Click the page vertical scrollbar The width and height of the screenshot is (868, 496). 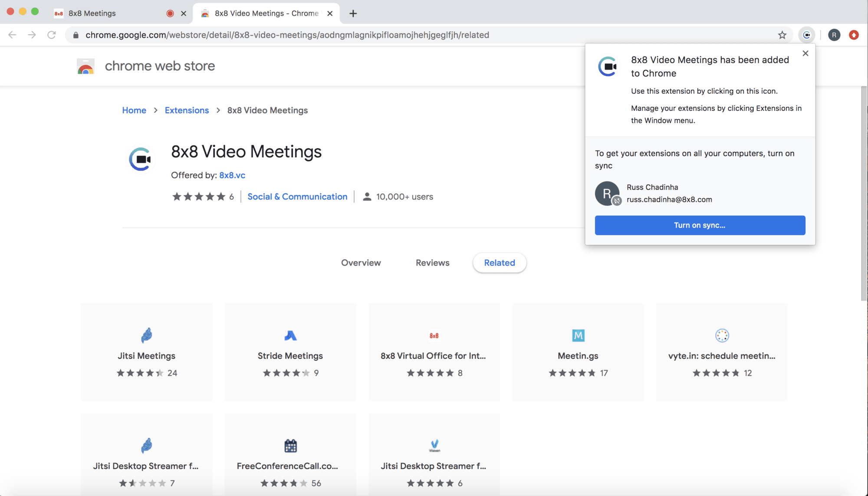click(864, 193)
